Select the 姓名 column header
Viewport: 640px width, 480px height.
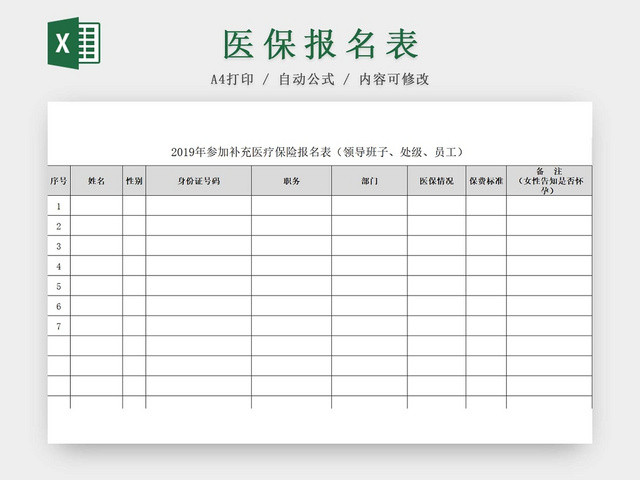[x=96, y=180]
